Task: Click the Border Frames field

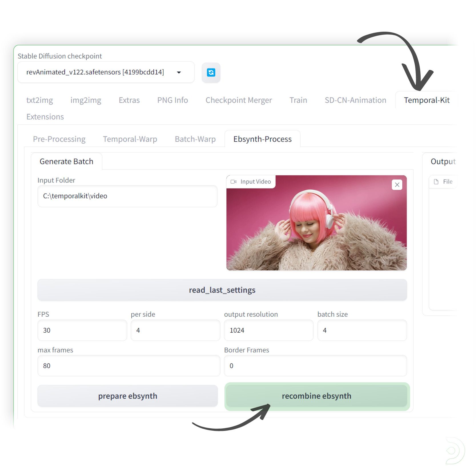Action: click(316, 366)
